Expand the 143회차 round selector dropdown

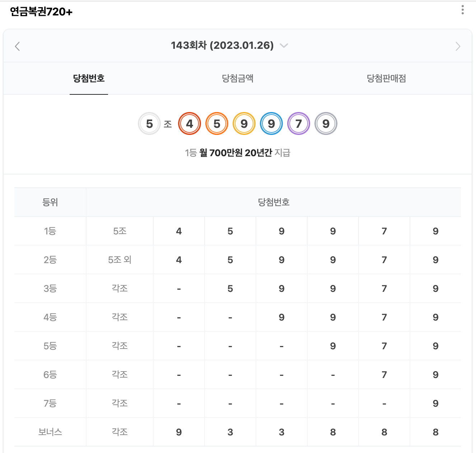284,46
